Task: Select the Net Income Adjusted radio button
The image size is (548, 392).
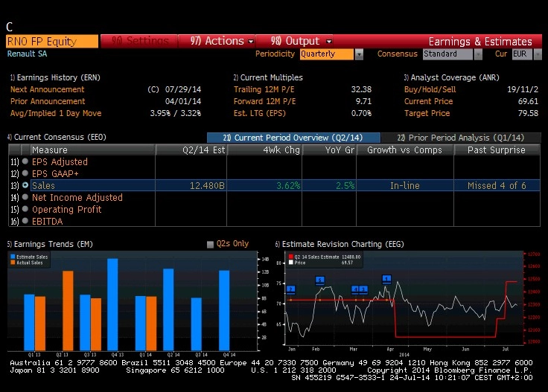Action: click(x=25, y=197)
